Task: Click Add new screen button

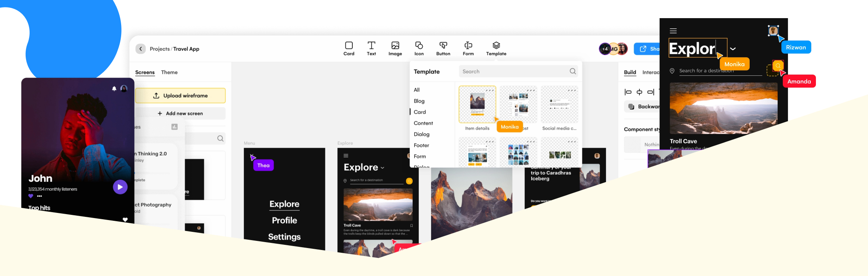Action: pos(180,114)
